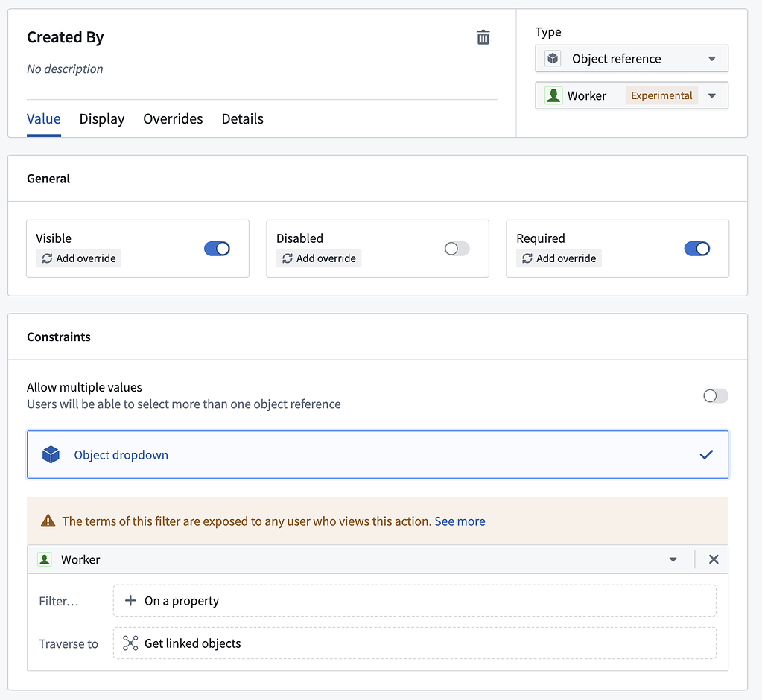This screenshot has width=762, height=700.
Task: Add an override to Required
Action: [x=559, y=258]
